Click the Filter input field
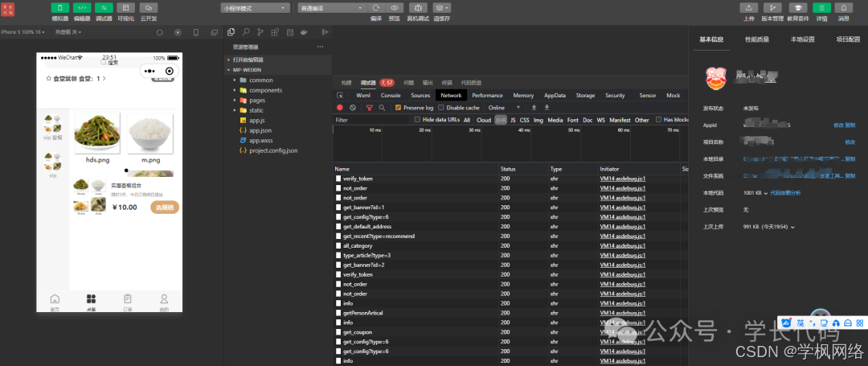 point(372,120)
